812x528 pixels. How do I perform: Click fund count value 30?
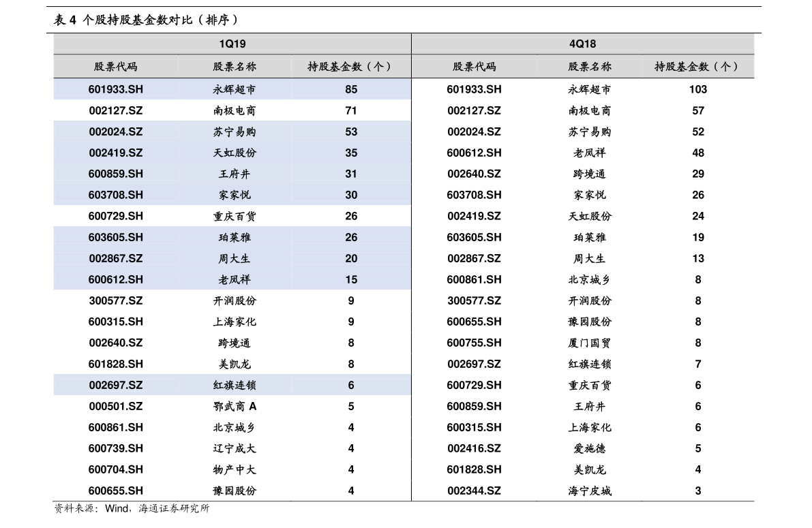[x=351, y=195]
